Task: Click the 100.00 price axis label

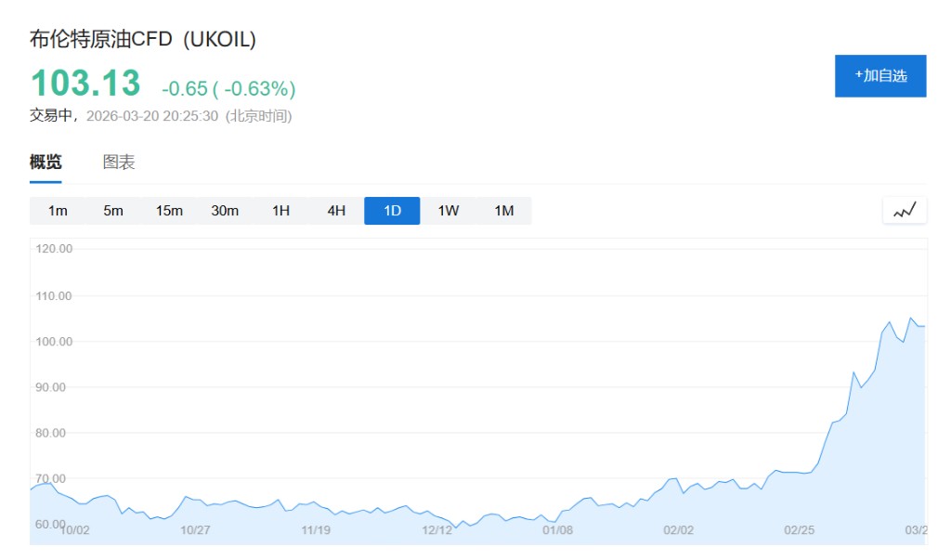Action: point(53,342)
